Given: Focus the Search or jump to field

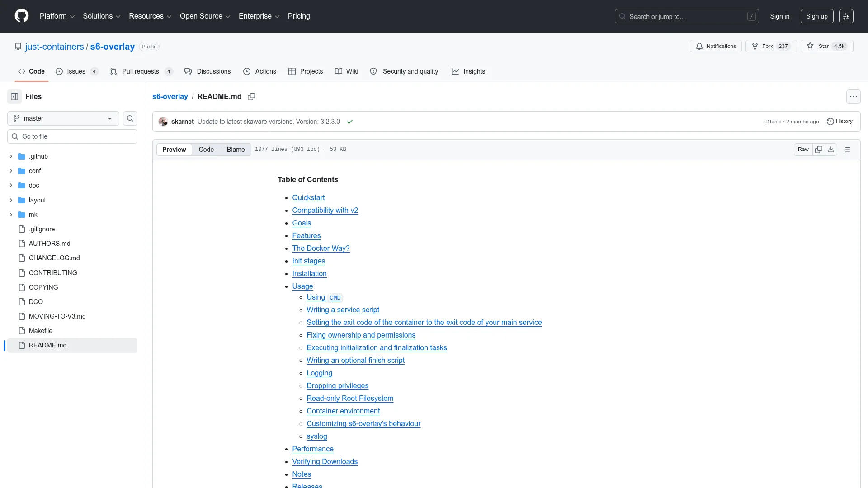Looking at the screenshot, I should (687, 16).
